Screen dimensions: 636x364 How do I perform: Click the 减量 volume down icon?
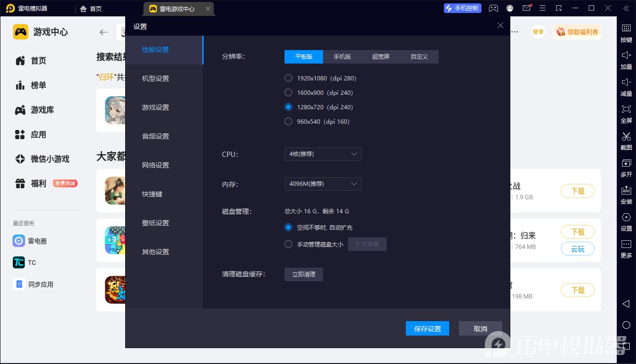(x=626, y=83)
